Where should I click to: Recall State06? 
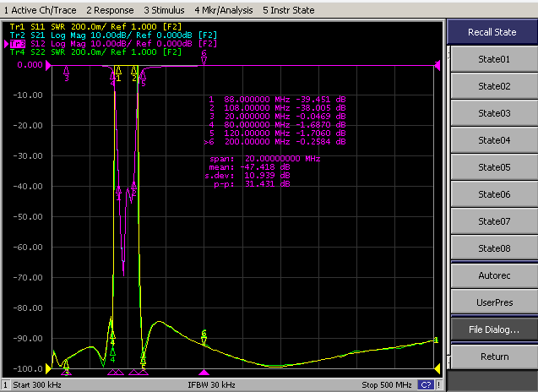[494, 194]
